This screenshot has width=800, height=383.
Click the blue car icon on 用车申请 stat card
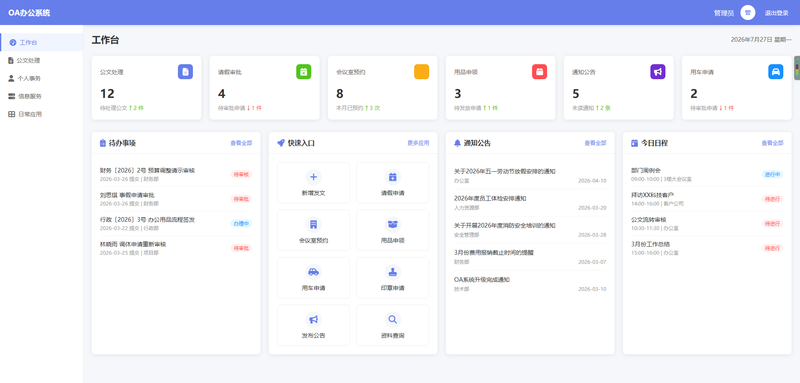pyautogui.click(x=776, y=72)
